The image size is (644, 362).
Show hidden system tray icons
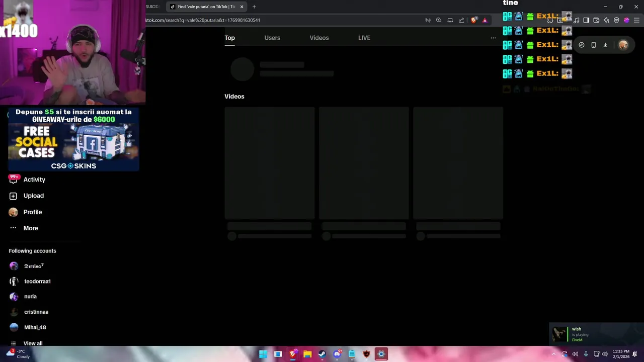[x=554, y=354]
